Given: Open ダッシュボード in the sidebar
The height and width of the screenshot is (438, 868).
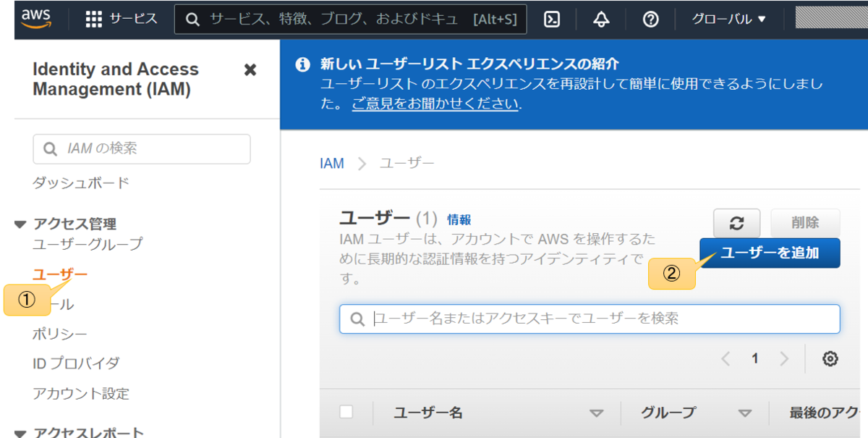Looking at the screenshot, I should pos(81,182).
